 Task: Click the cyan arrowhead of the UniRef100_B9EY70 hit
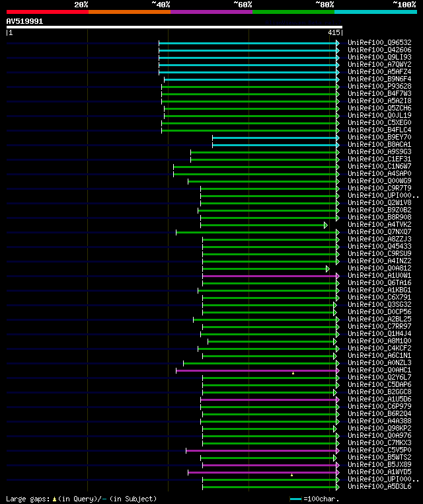pyautogui.click(x=338, y=138)
